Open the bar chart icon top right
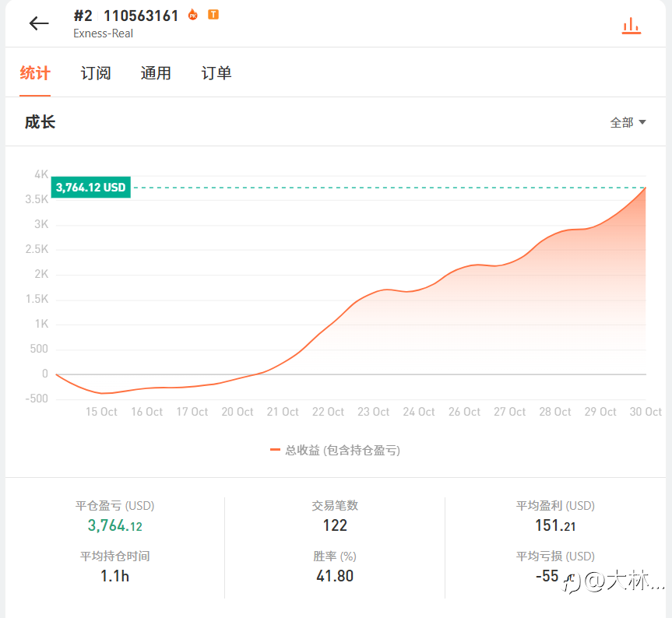The image size is (672, 618). point(631,26)
